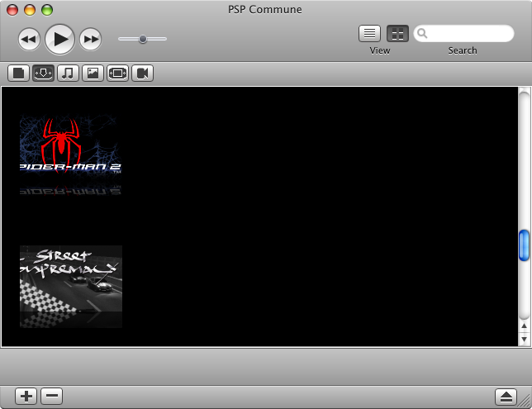532x409 pixels.
Task: Click the scrollbar down arrow
Action: coord(525,339)
